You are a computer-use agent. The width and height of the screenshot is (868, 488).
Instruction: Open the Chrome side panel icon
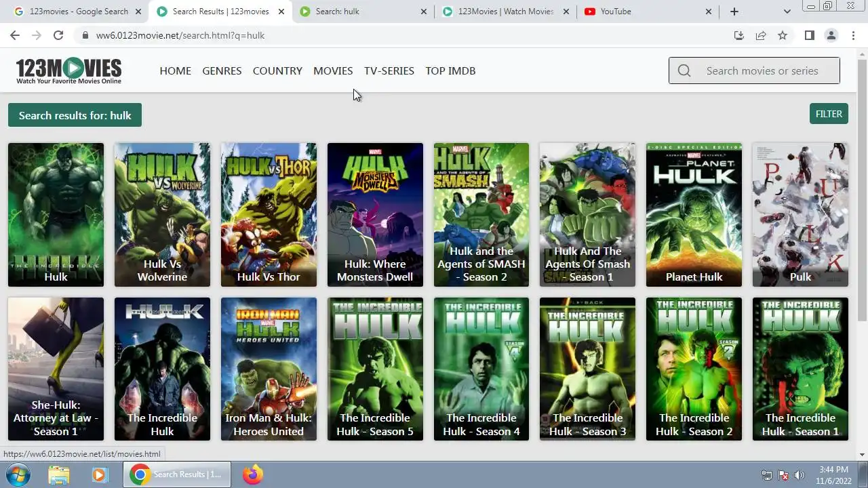(x=809, y=35)
